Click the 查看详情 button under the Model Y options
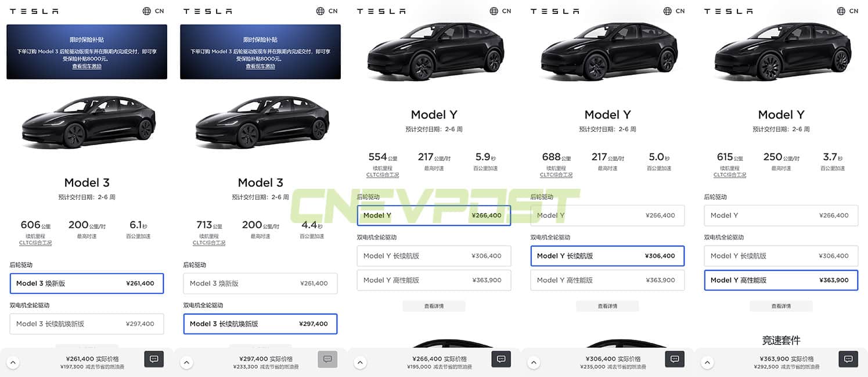Screen dimensions: 868x377 click(434, 306)
